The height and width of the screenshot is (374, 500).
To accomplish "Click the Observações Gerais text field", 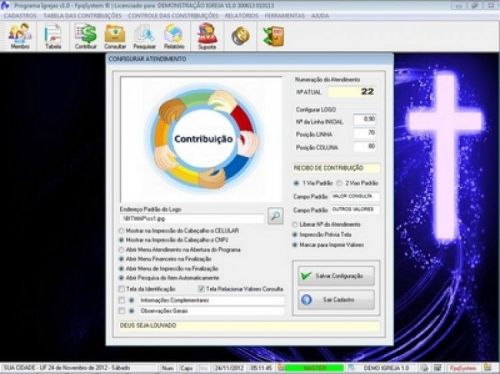I will click(211, 311).
